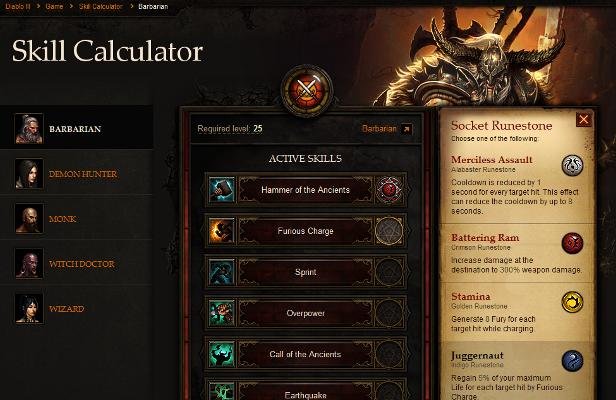Open rune socket for Furious Charge
The width and height of the screenshot is (616, 400).
point(389,231)
